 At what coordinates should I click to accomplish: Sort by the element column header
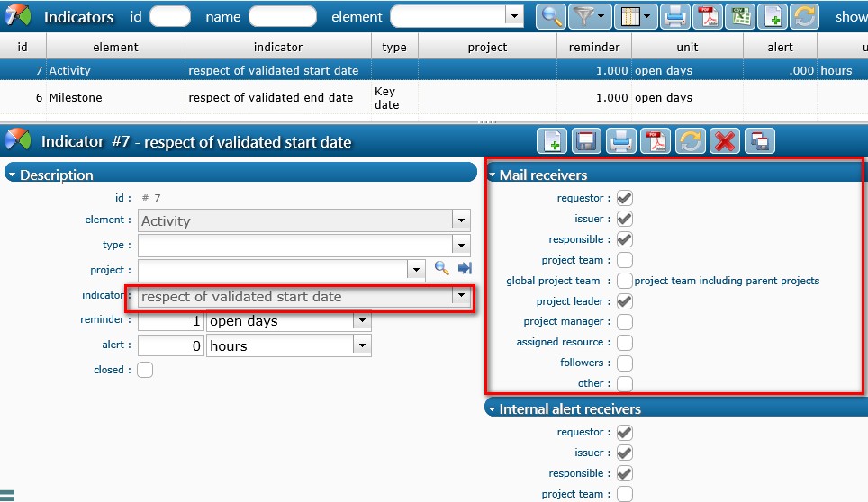click(115, 47)
